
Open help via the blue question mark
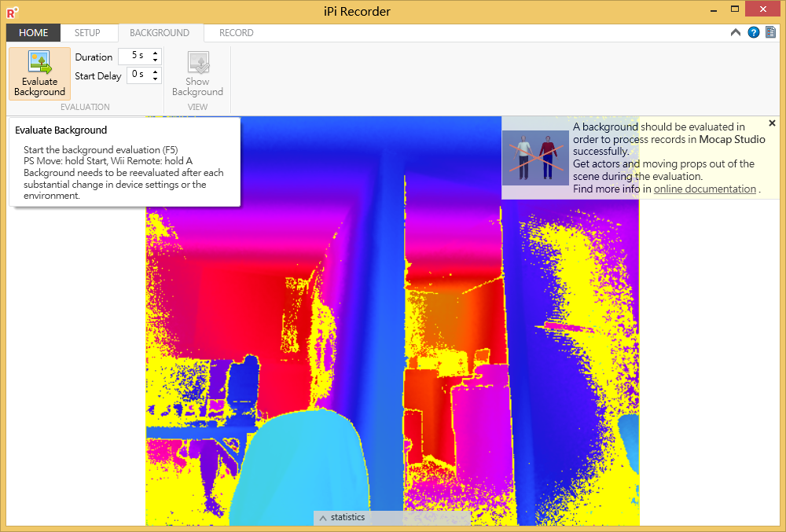click(x=754, y=33)
